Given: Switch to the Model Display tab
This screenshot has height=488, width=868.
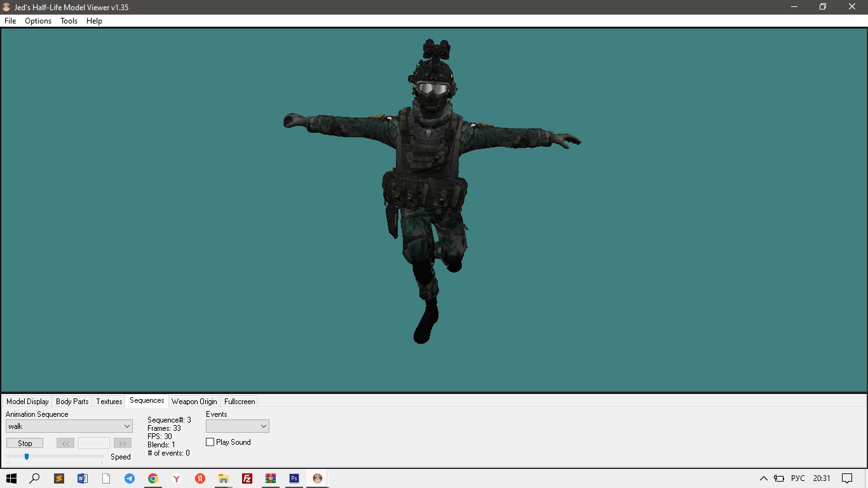Looking at the screenshot, I should pos(27,402).
